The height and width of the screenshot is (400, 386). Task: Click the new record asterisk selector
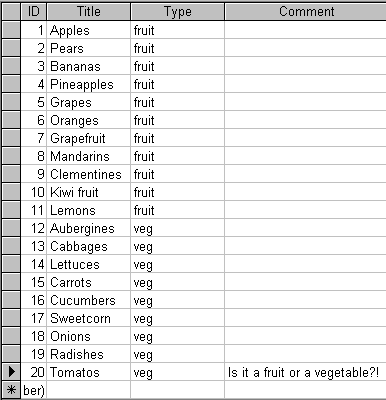point(11,390)
